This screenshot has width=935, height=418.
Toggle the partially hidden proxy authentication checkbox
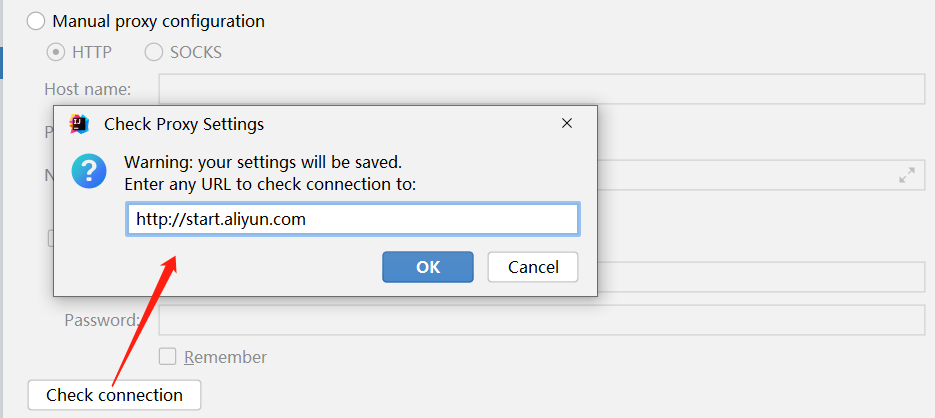click(51, 239)
